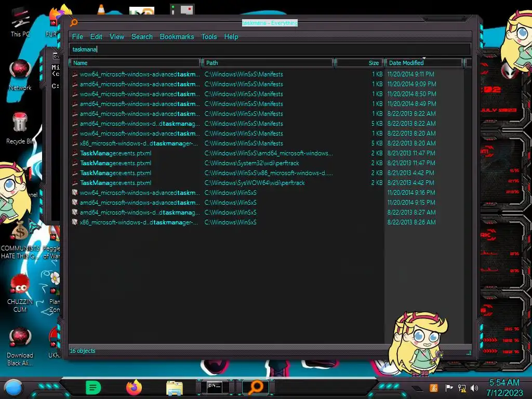Click folder icon of row dated 11/20/2014 9:16 PM
The image size is (532, 399).
click(75, 192)
